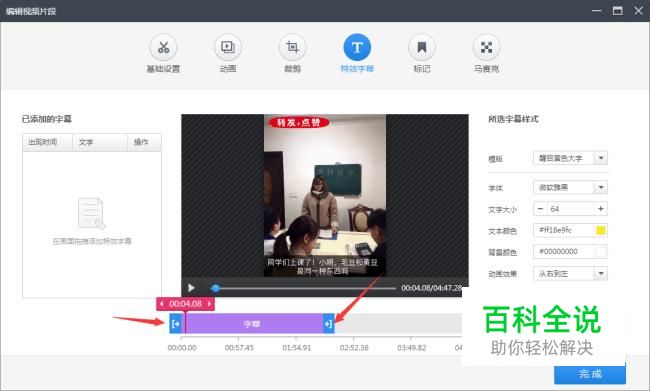Click the subtitle clip right bracket handle

(329, 323)
